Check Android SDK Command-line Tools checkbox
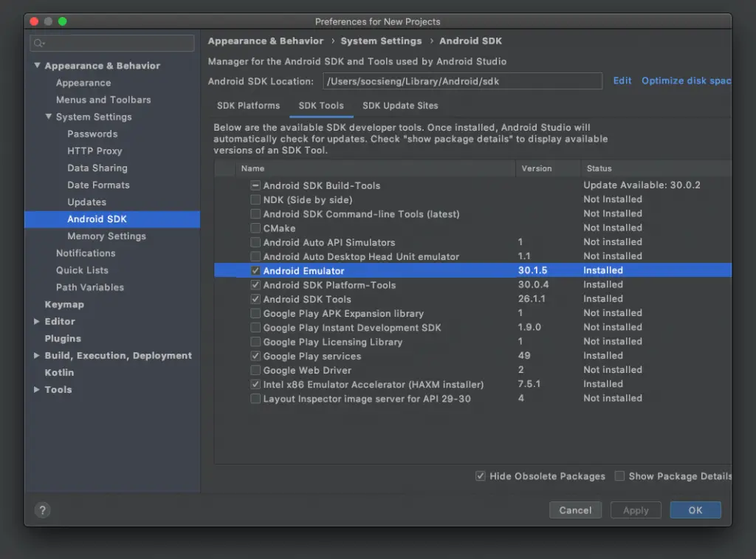Viewport: 756px width, 559px height. pos(255,213)
